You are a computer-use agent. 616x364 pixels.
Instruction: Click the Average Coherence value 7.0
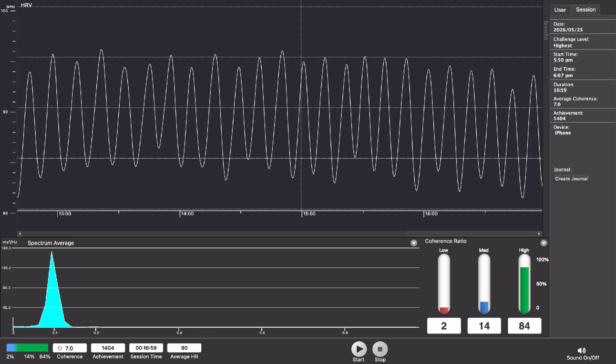[557, 104]
